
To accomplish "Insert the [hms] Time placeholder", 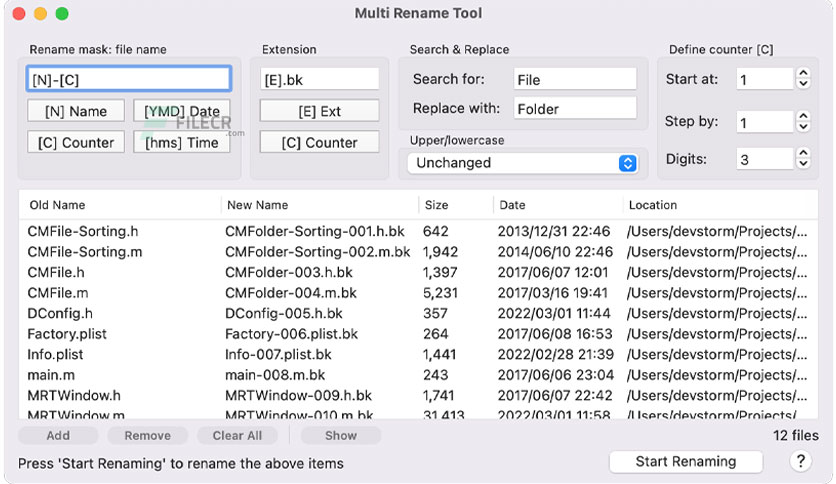I will coord(182,142).
